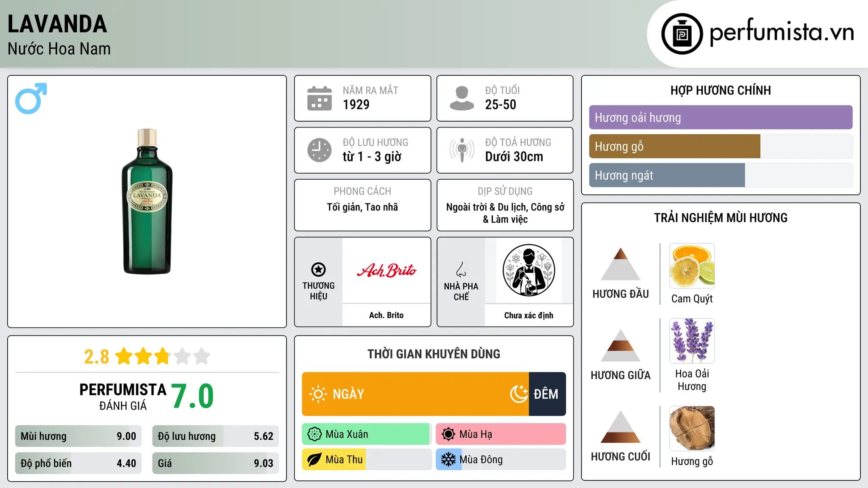868x488 pixels.
Task: Click the star rating row beside 2.8
Action: click(163, 356)
